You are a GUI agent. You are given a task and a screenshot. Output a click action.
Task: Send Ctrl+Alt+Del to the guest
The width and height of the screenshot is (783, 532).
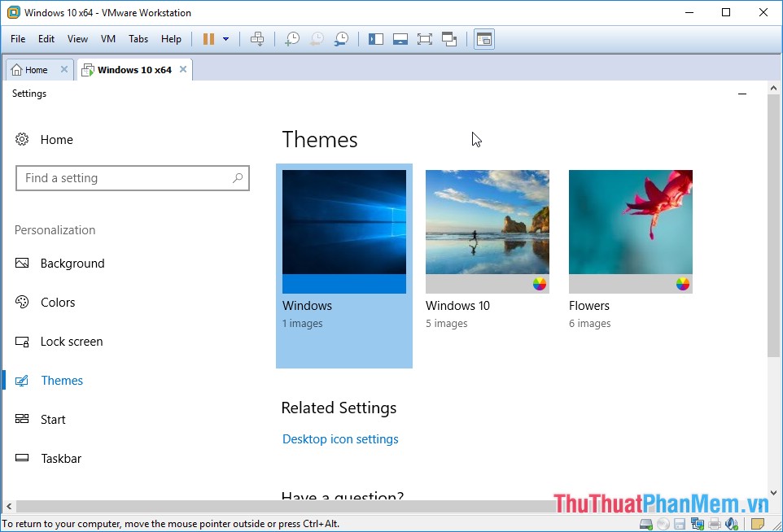pyautogui.click(x=259, y=38)
